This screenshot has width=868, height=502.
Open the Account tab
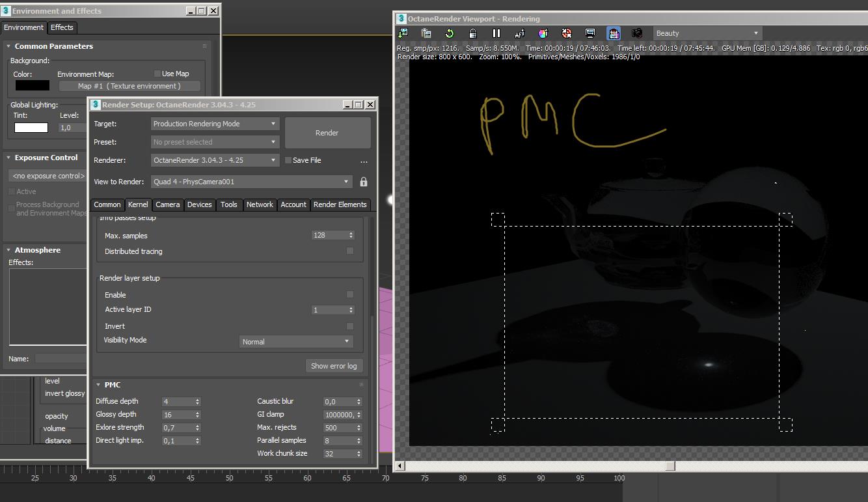(x=293, y=204)
